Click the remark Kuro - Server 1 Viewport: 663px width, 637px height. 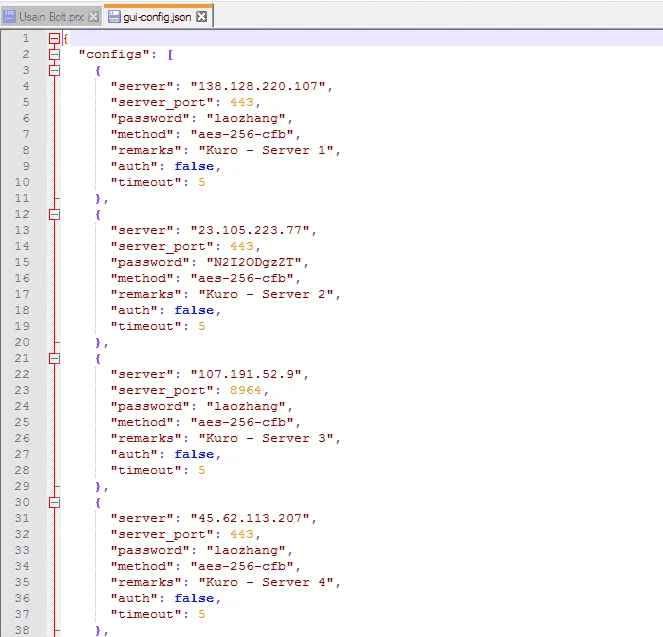point(266,150)
